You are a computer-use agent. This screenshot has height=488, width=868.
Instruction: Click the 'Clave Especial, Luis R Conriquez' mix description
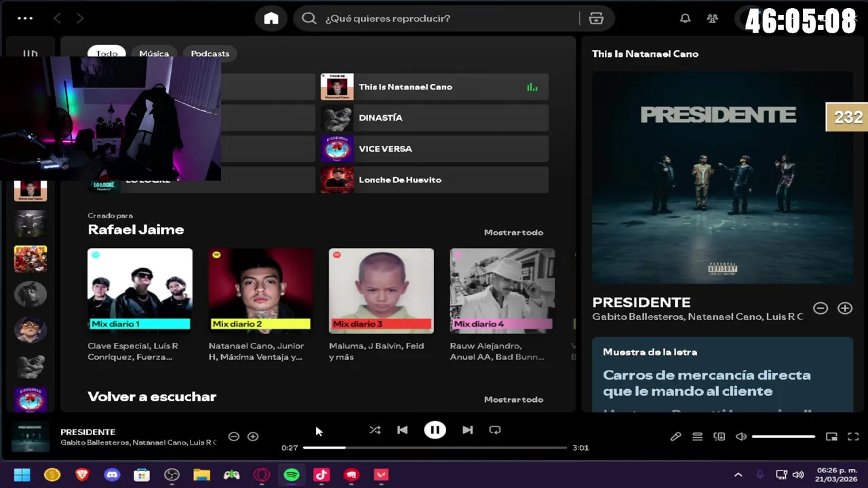[133, 351]
